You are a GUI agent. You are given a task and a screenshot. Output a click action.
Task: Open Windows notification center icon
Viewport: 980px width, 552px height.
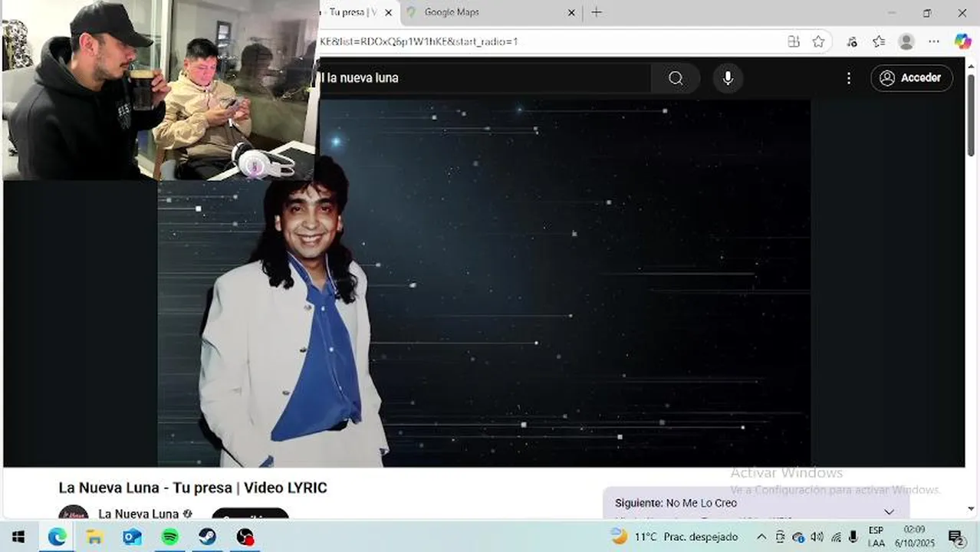(x=955, y=537)
